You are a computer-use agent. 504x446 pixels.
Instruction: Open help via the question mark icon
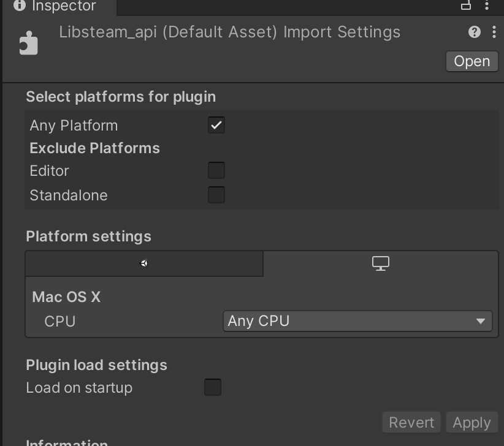tap(473, 32)
